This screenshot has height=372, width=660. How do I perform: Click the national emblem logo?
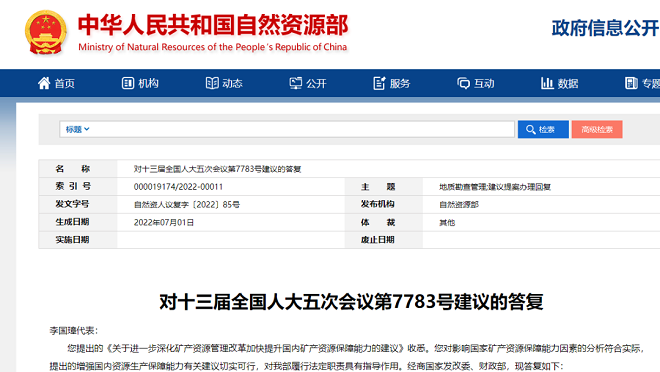(45, 32)
